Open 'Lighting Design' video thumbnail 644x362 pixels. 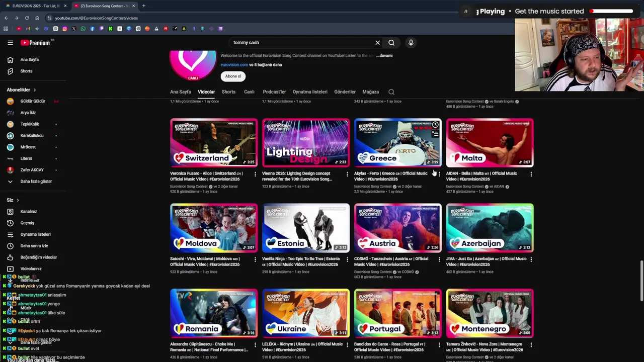(306, 143)
